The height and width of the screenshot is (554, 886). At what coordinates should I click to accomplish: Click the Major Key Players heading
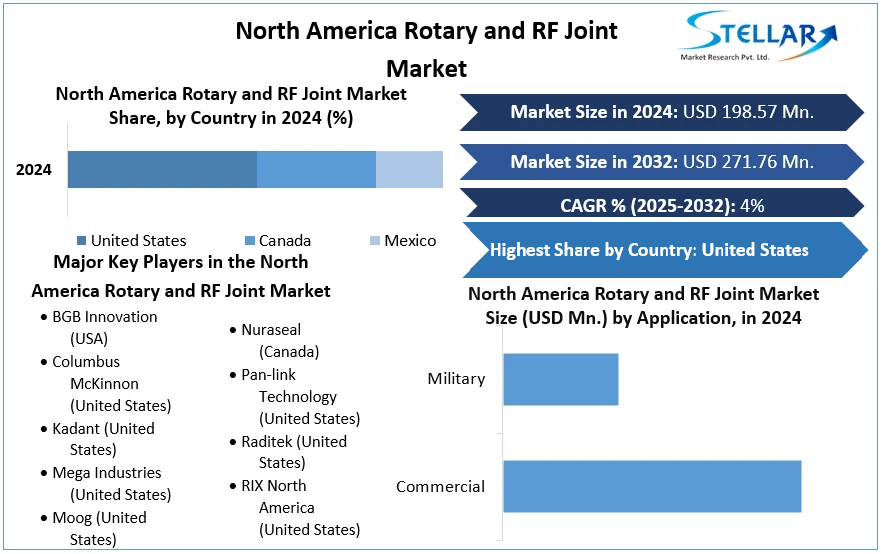181,276
